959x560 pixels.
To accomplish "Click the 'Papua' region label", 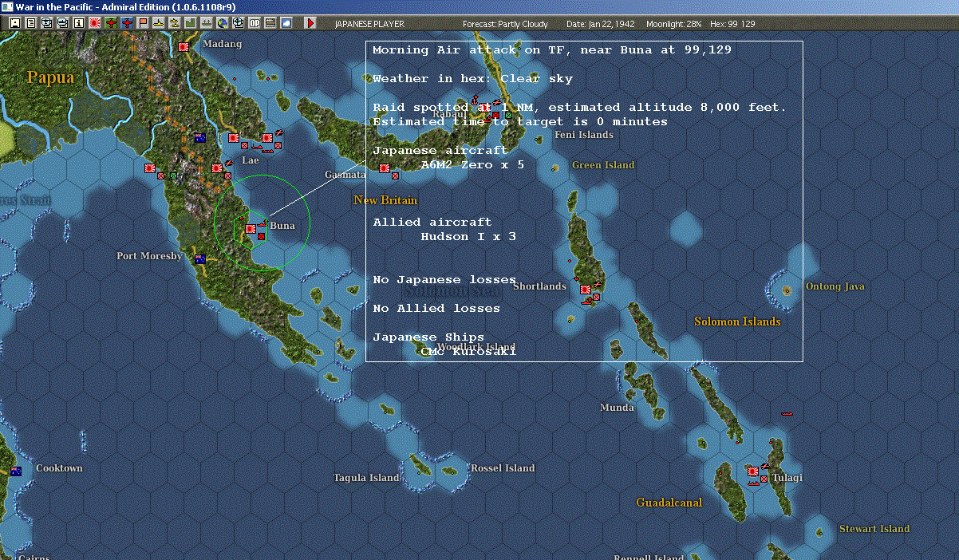I will pyautogui.click(x=50, y=77).
